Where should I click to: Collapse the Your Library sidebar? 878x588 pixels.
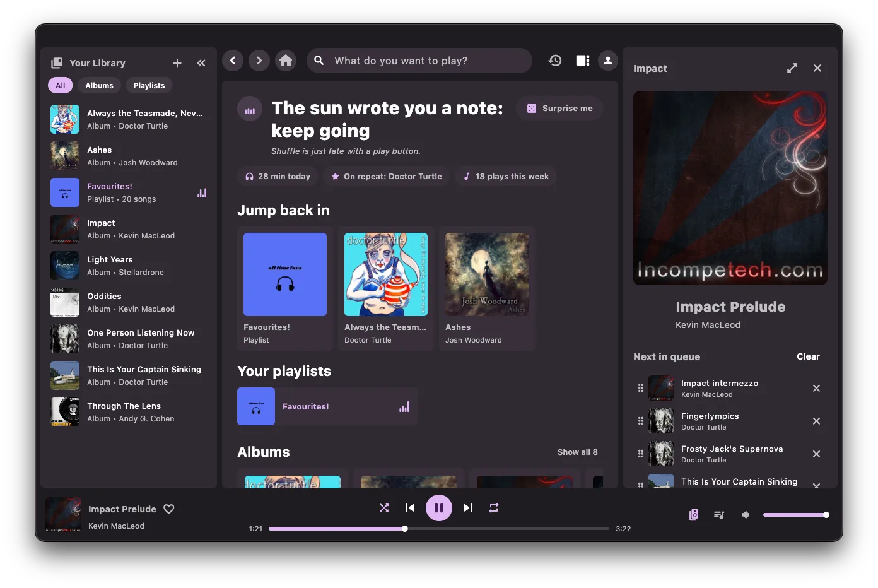point(201,63)
